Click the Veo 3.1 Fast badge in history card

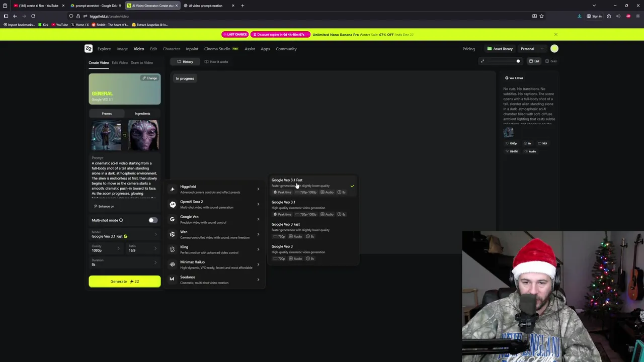(x=514, y=78)
